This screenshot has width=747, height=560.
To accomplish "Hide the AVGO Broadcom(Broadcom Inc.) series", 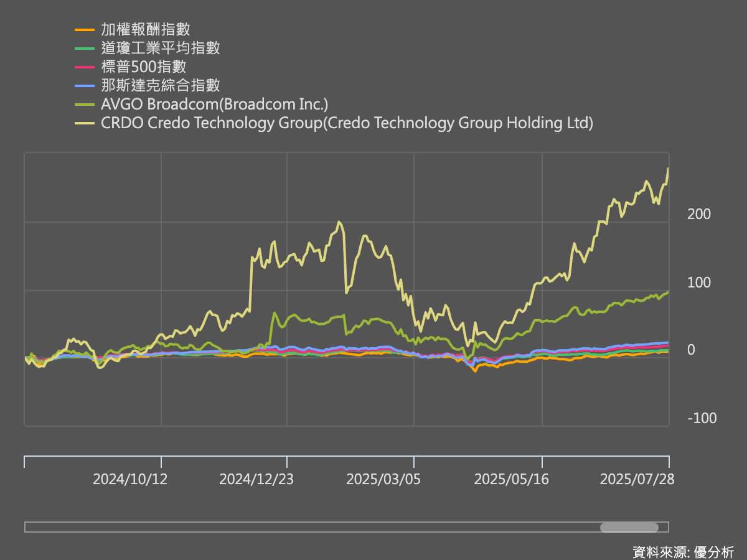I will coord(215,104).
